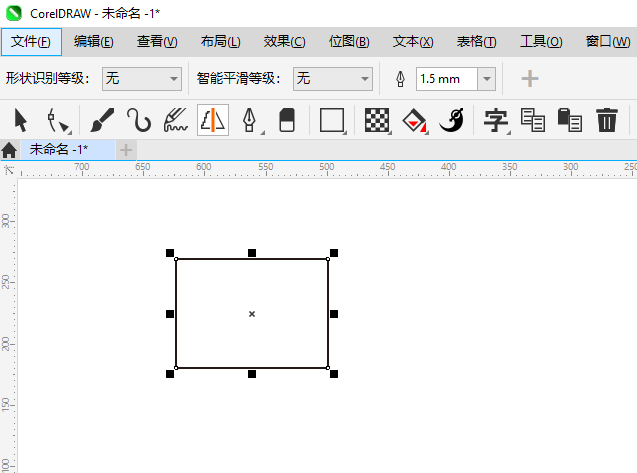This screenshot has height=473, width=637.
Task: Click the bottom-left selection handle of rectangle
Action: point(170,374)
